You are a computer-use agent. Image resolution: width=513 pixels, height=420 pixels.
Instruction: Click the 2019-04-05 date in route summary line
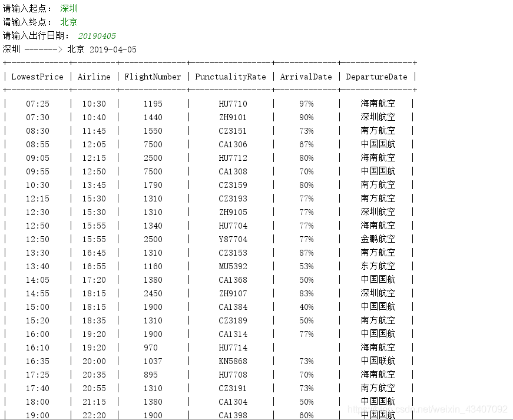click(113, 49)
